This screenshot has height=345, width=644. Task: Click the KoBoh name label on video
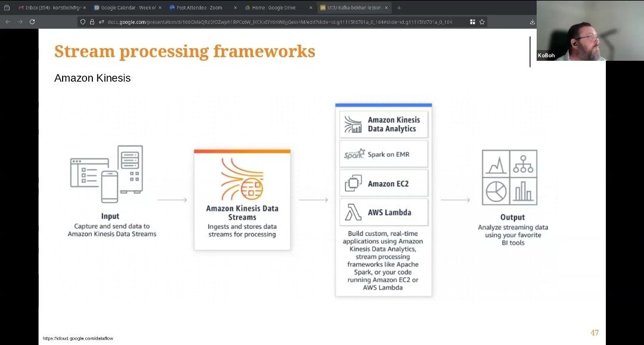(x=546, y=55)
